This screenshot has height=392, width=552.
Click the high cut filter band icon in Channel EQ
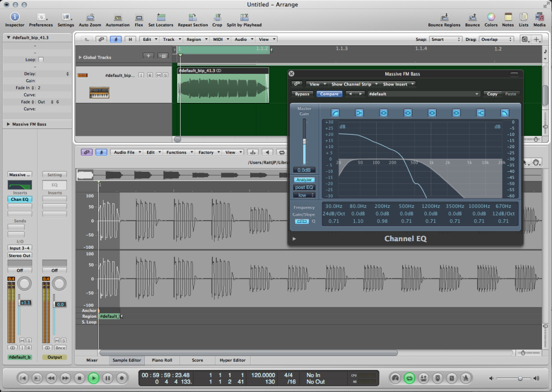coord(505,113)
